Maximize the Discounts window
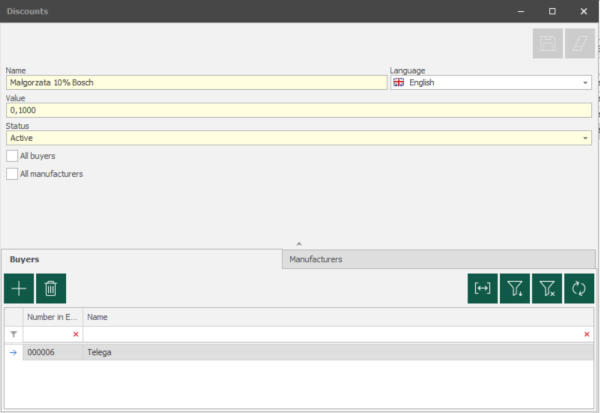 pos(552,11)
